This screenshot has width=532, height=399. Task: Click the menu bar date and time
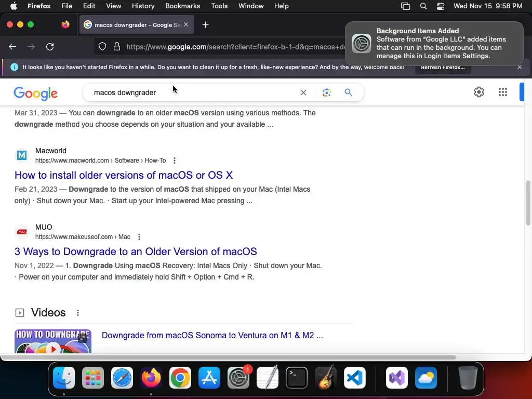(487, 6)
